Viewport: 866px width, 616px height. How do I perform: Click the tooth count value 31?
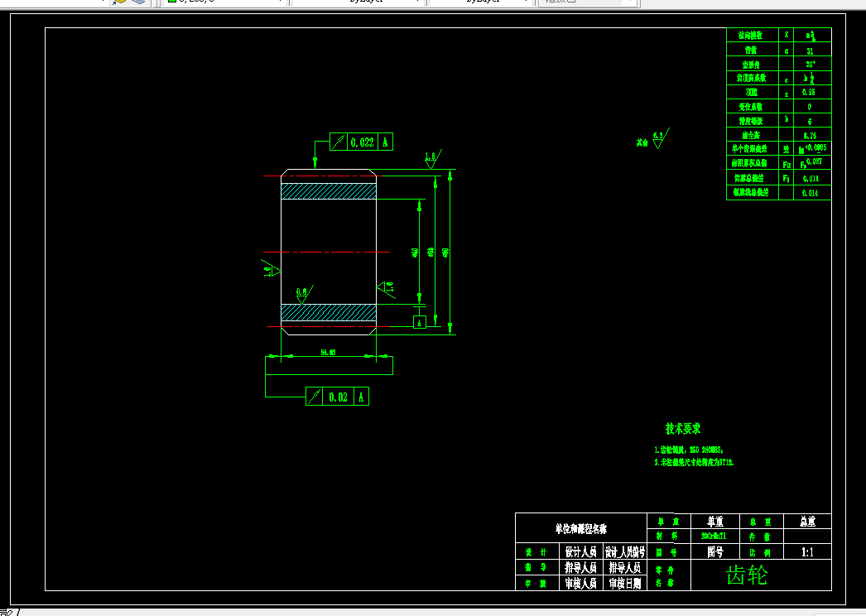click(810, 51)
